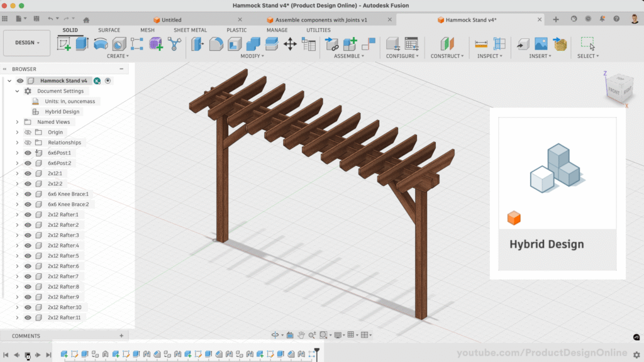Select the Measure tool in Inspect
Image resolution: width=644 pixels, height=362 pixels.
tap(481, 43)
